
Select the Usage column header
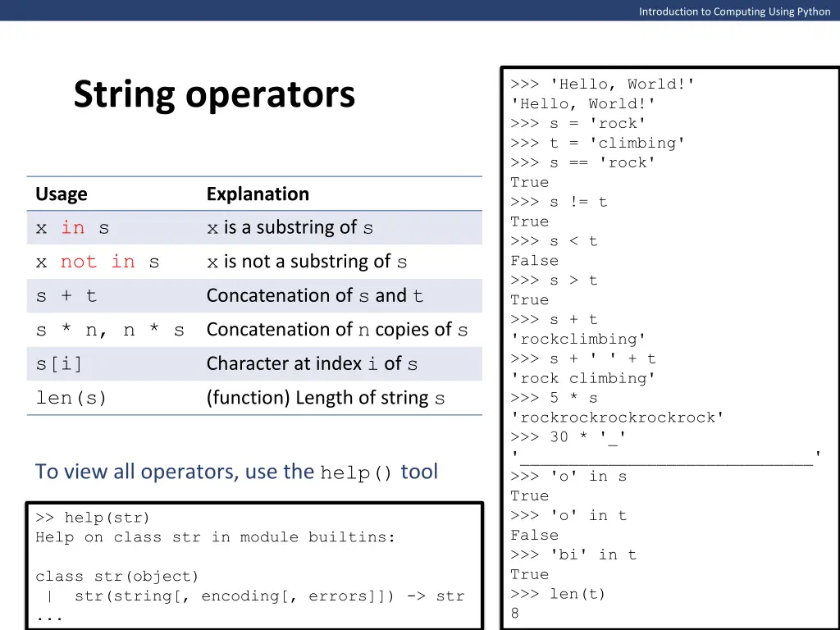click(61, 194)
